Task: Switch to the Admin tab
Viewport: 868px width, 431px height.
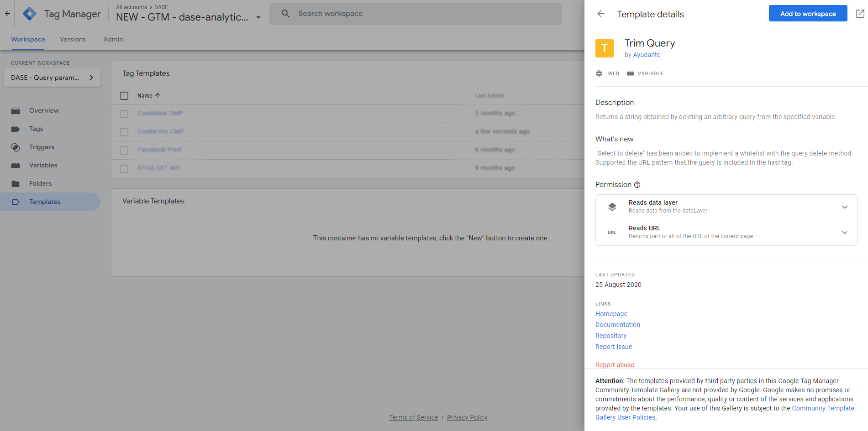Action: pos(113,39)
